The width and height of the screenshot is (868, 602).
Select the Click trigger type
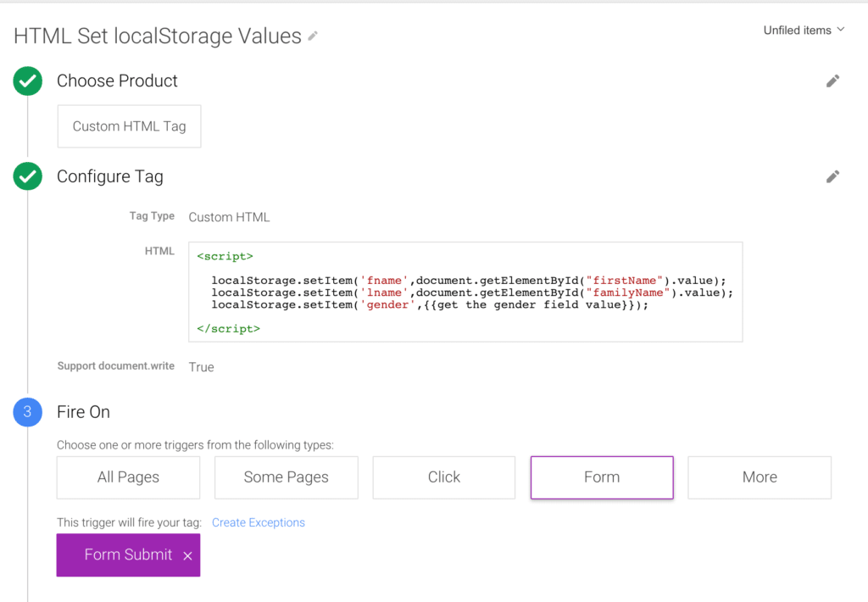tap(444, 477)
